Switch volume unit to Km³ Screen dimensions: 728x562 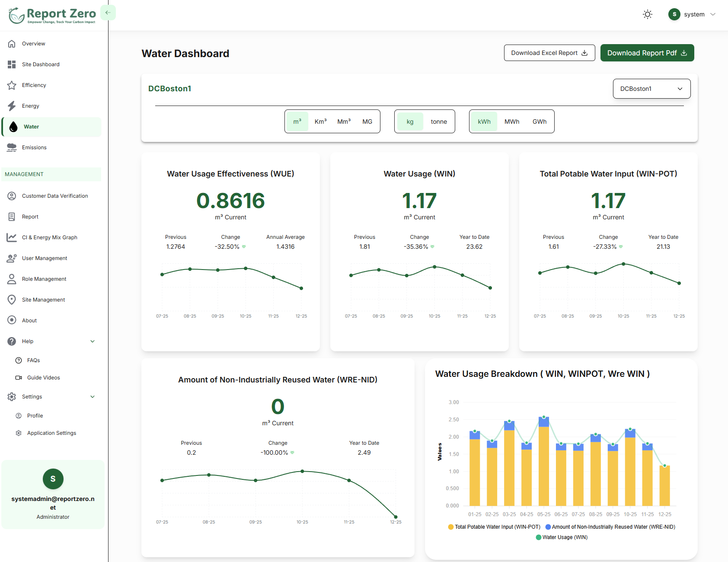coord(320,122)
